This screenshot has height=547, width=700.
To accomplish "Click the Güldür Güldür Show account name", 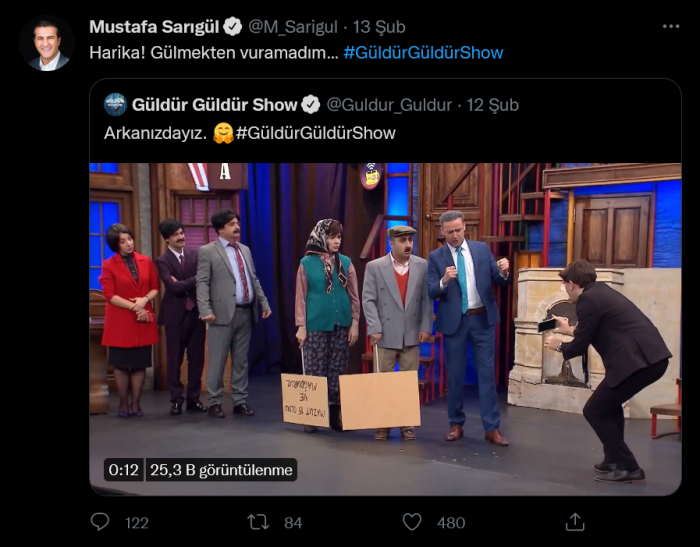I will pyautogui.click(x=214, y=105).
